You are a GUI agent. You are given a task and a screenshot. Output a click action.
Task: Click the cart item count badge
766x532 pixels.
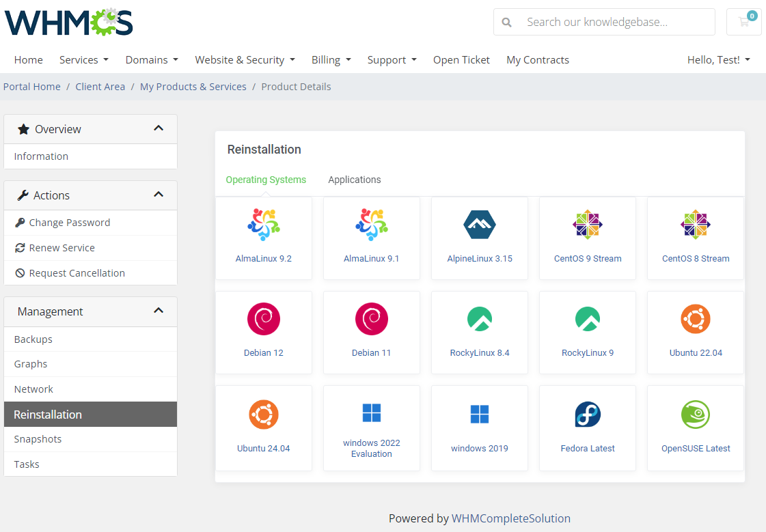click(752, 16)
